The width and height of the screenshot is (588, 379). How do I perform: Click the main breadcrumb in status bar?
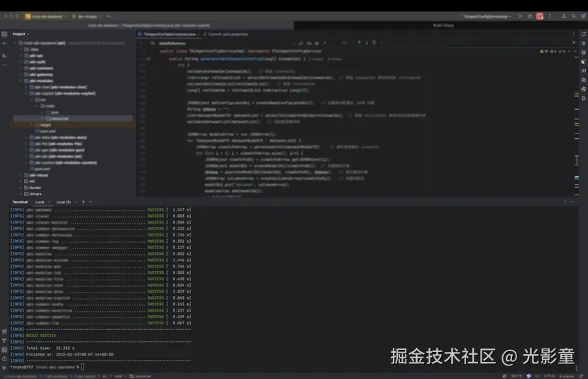[118, 376]
